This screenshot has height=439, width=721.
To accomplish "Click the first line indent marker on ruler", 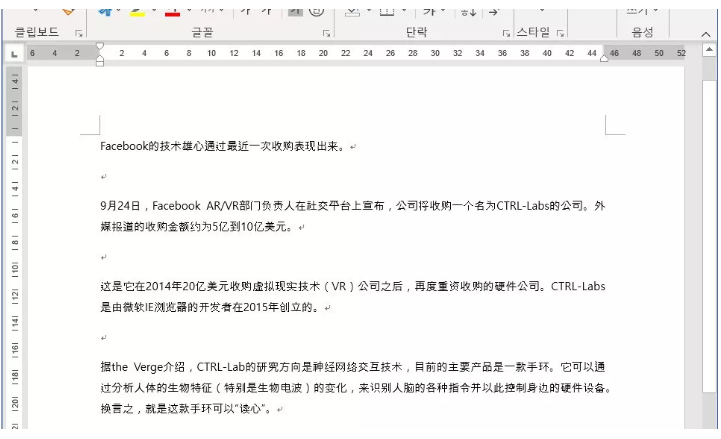I will click(100, 46).
